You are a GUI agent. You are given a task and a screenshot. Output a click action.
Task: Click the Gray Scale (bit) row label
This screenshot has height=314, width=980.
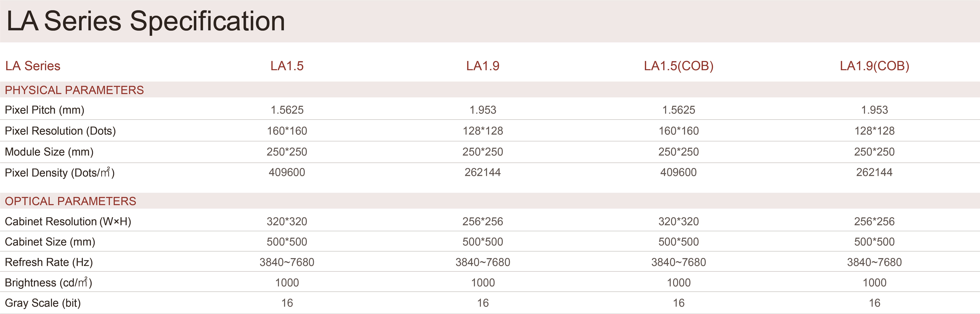tap(43, 303)
